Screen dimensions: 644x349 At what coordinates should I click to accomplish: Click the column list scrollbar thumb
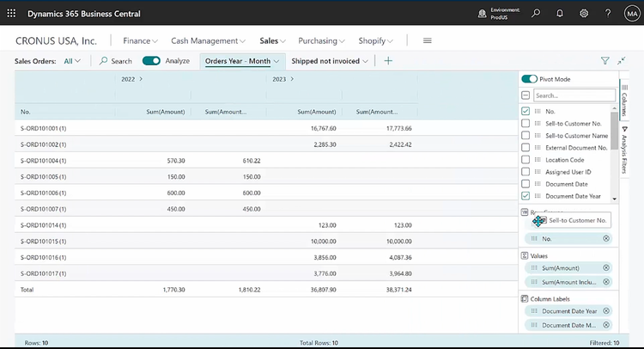pos(614,131)
